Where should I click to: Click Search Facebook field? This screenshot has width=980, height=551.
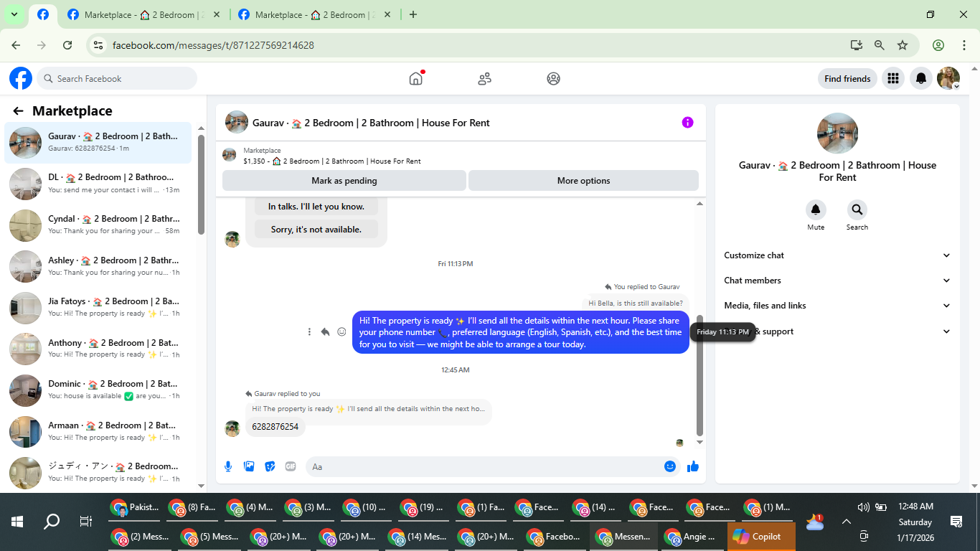(117, 78)
